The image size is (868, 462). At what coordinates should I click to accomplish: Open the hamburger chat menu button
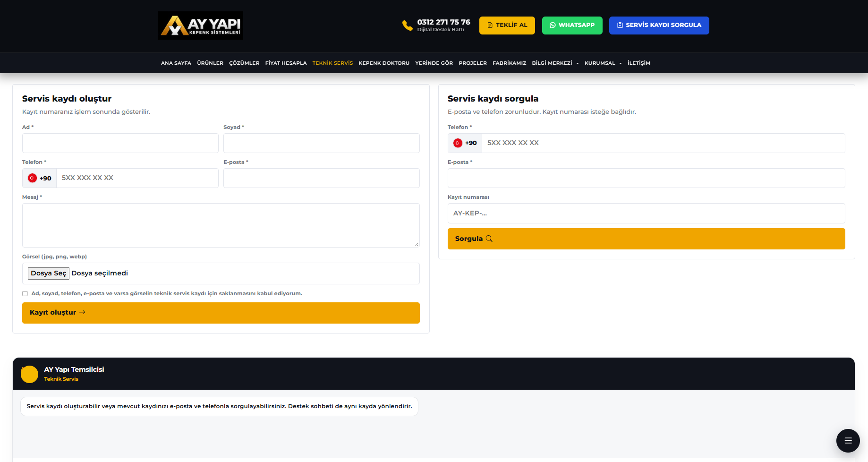(x=848, y=441)
